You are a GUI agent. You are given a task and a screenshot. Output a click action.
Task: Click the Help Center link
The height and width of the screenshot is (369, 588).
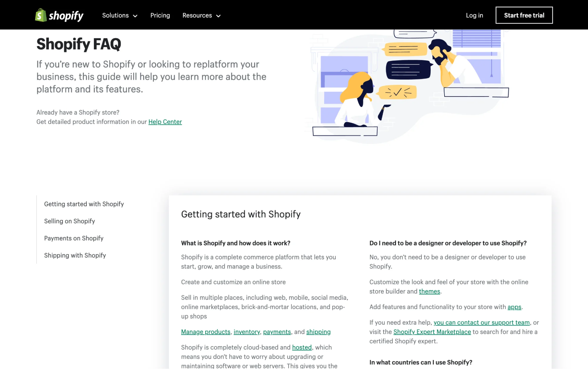click(165, 121)
